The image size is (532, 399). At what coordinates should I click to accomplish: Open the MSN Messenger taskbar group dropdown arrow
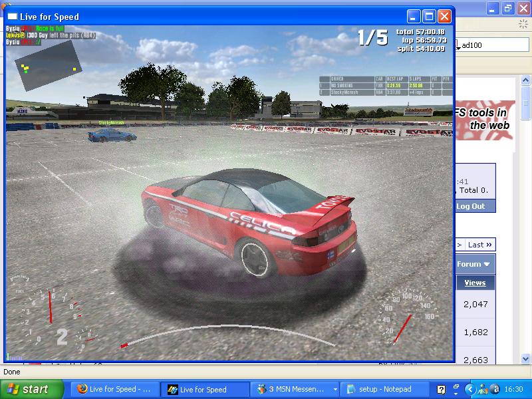(x=335, y=389)
